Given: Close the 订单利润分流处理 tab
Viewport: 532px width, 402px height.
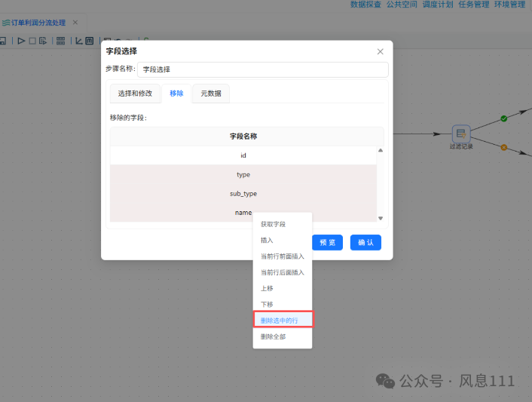Looking at the screenshot, I should coord(75,23).
